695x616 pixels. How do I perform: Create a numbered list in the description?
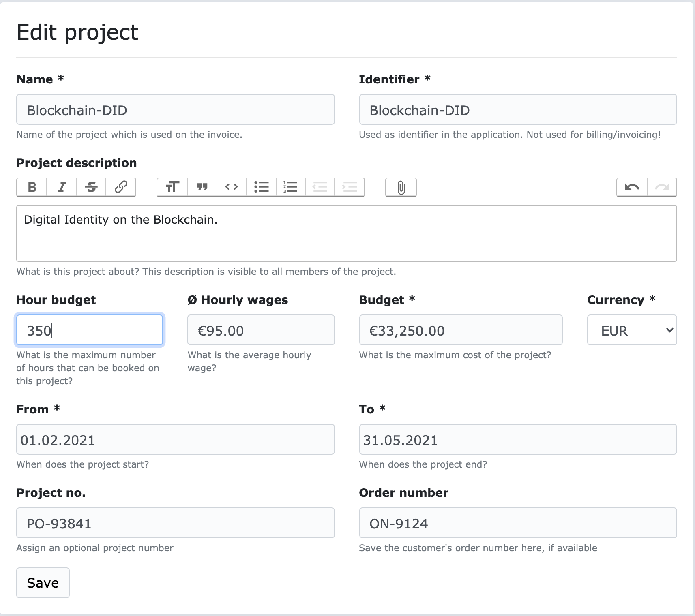(290, 187)
